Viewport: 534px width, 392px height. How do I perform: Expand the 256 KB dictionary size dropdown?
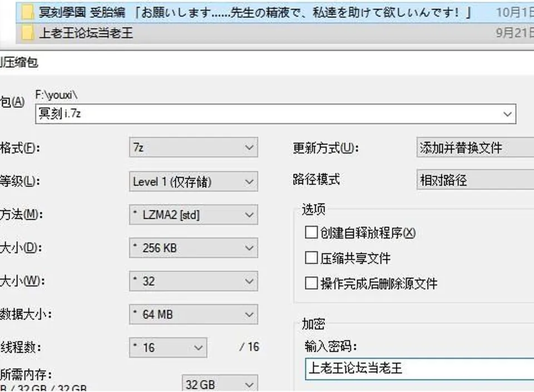click(194, 248)
